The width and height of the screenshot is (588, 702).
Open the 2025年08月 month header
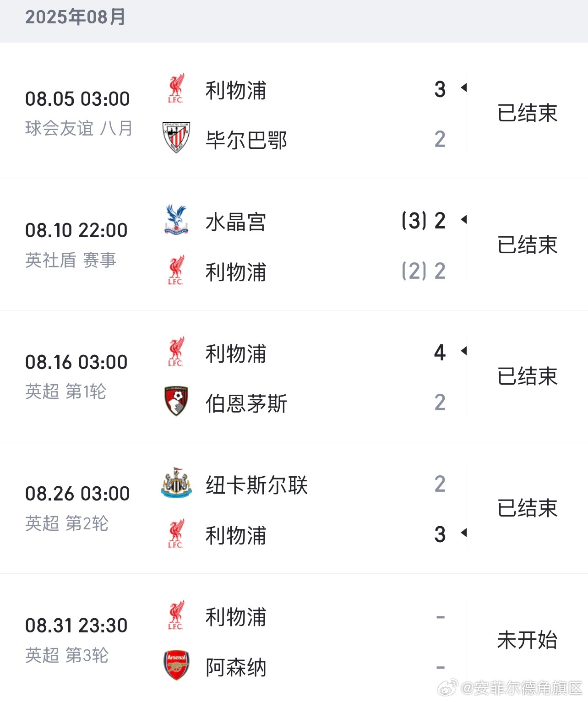pyautogui.click(x=75, y=17)
